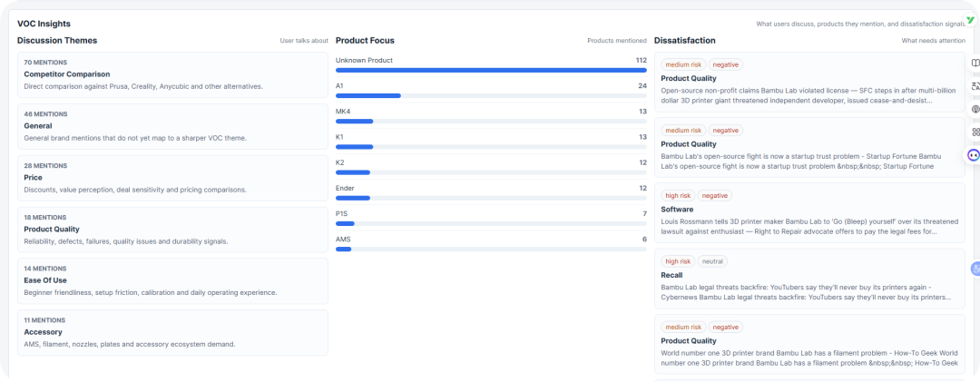Open the Competitor Comparison theme card

point(172,75)
